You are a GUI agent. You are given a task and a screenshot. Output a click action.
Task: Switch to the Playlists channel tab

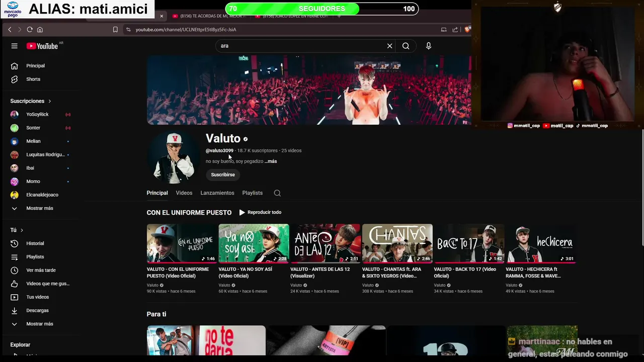click(252, 193)
